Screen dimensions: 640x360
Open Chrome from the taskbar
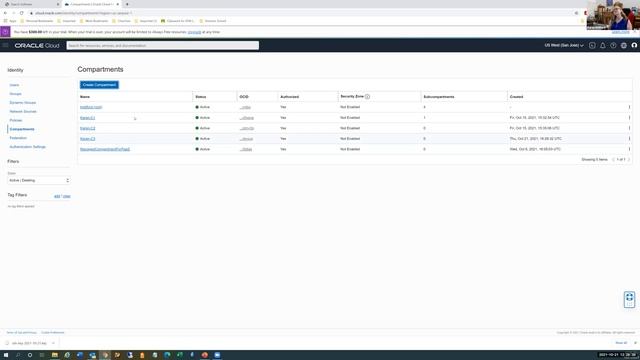click(105, 355)
